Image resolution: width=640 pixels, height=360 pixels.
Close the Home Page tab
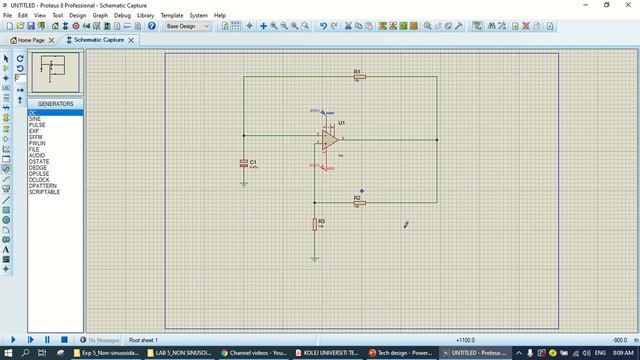(51, 40)
